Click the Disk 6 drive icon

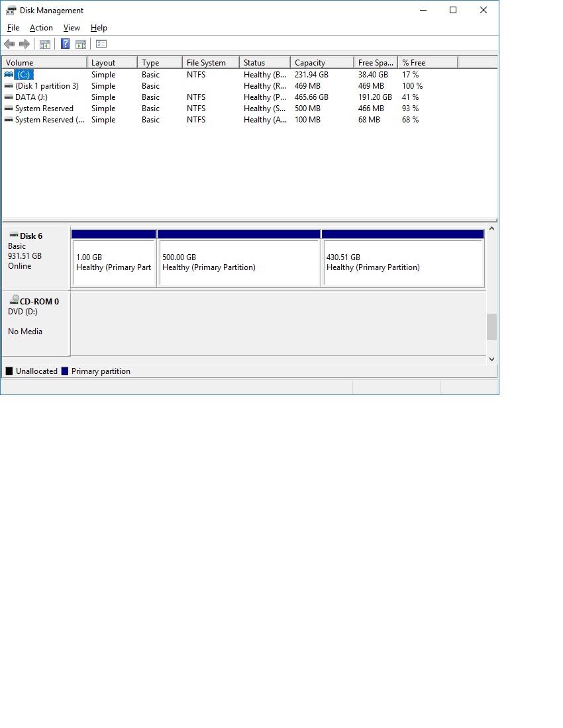pos(14,235)
